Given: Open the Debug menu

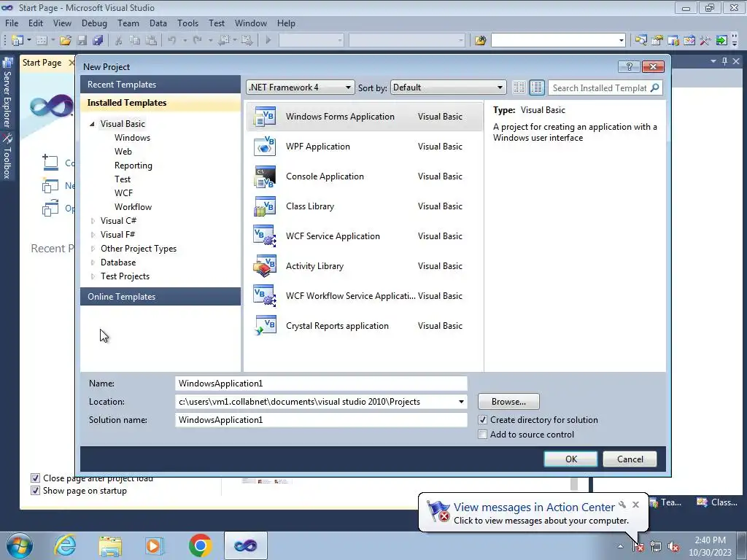Looking at the screenshot, I should (x=94, y=23).
